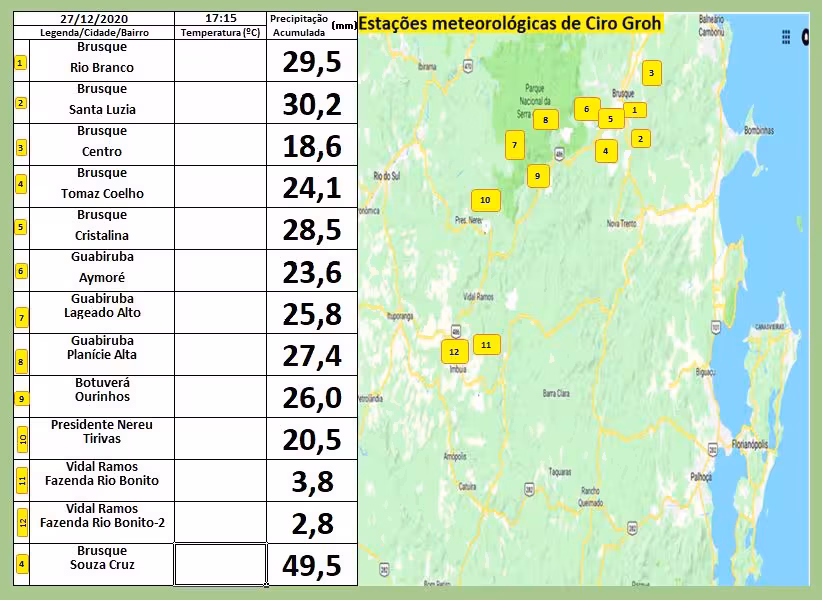Click legend badge 1 beside Rio Branco

pyautogui.click(x=20, y=62)
